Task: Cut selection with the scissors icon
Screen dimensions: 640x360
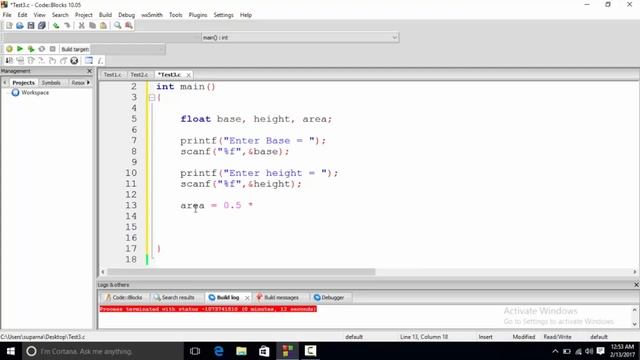Action: click(x=81, y=26)
